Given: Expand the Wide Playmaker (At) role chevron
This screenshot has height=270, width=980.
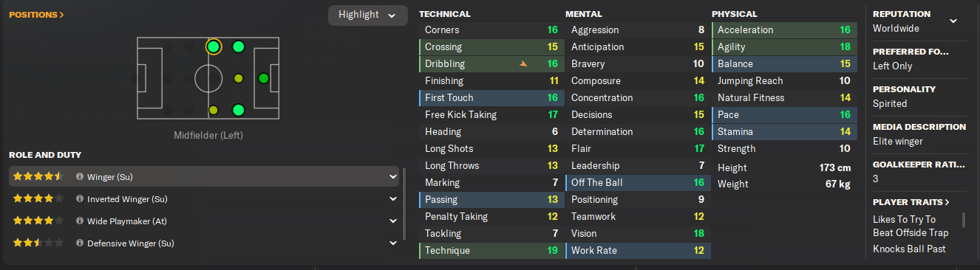Looking at the screenshot, I should 392,221.
